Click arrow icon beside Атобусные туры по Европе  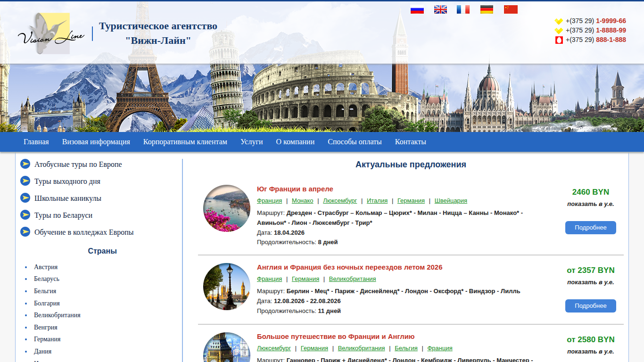(25, 164)
